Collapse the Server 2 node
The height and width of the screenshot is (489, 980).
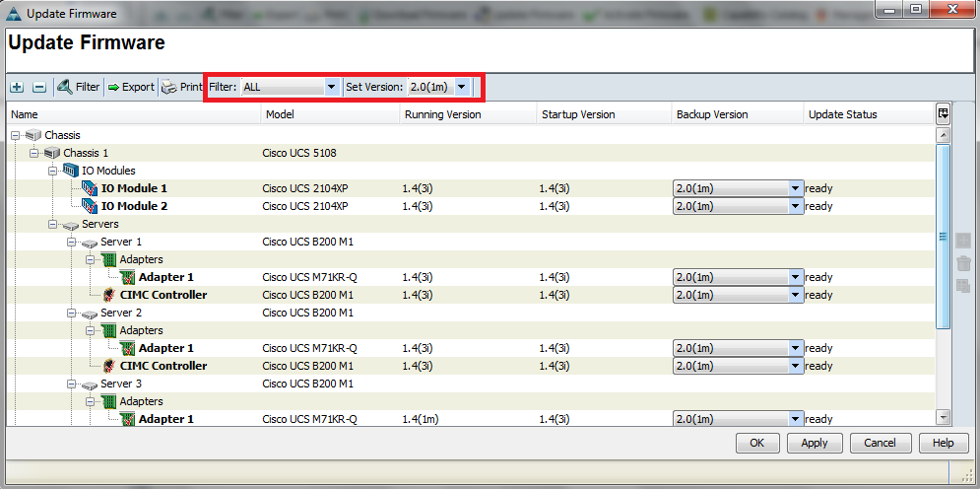point(70,313)
